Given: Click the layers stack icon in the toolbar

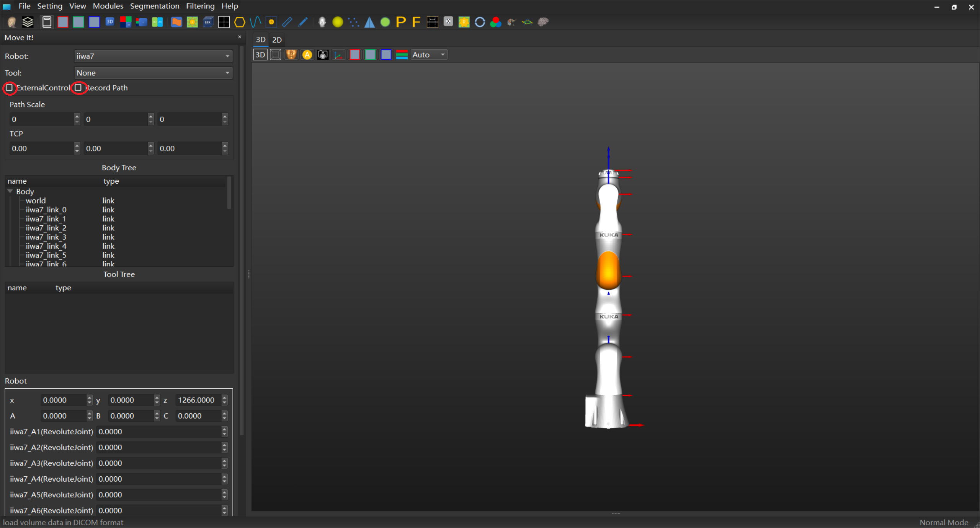Looking at the screenshot, I should pyautogui.click(x=28, y=22).
